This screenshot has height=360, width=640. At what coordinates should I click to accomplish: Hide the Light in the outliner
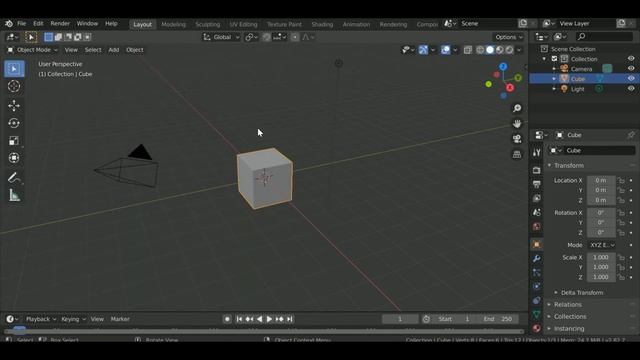pos(631,89)
